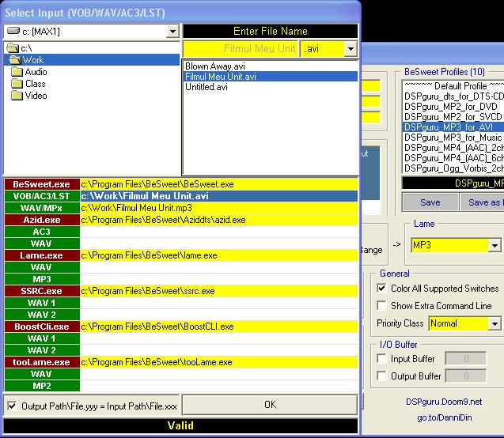Select the Video folder icon

click(x=17, y=96)
